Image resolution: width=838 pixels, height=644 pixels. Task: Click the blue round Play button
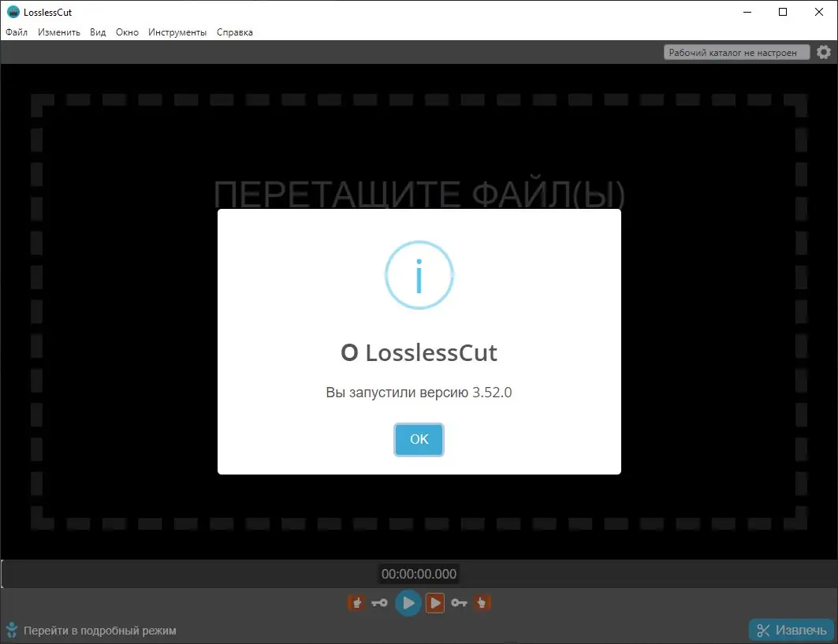408,603
